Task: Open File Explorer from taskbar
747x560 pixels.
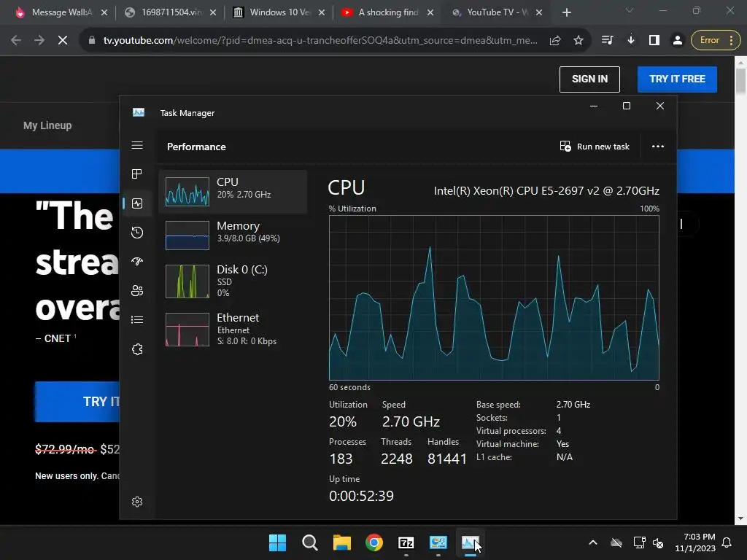Action: click(x=342, y=542)
